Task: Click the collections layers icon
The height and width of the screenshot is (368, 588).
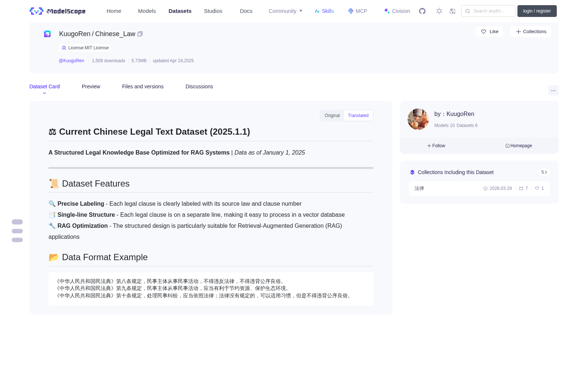Action: [412, 172]
